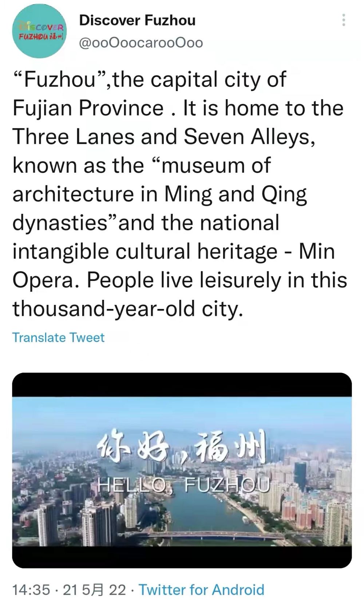The width and height of the screenshot is (364, 600).
Task: Click the phrase thousand-year-old city
Action: pos(127,309)
